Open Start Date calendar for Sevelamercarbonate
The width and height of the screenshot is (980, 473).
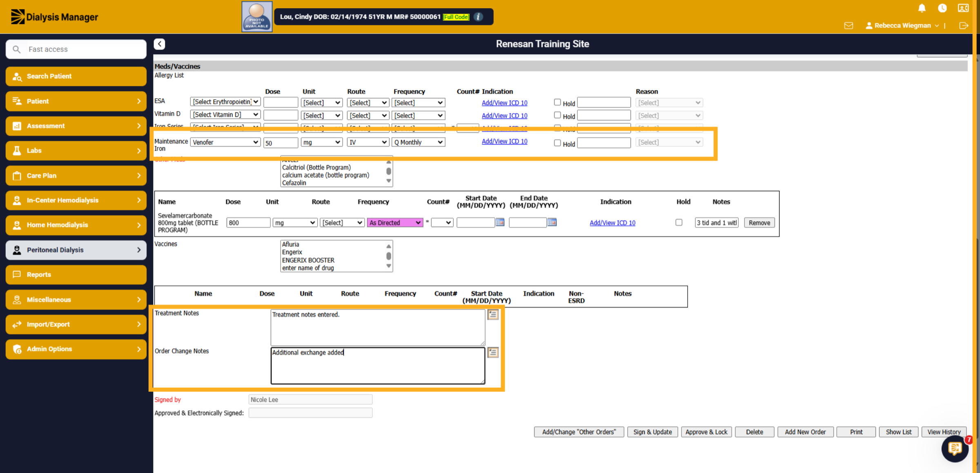coord(500,222)
